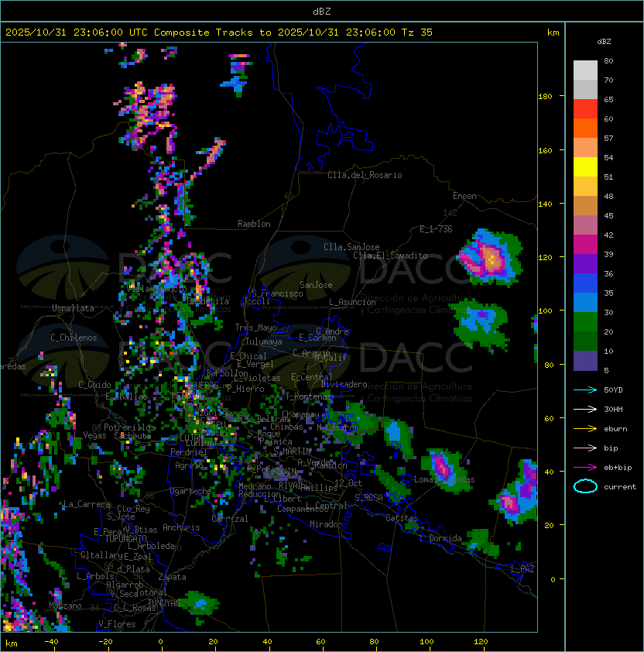Click the Anchoris map label
This screenshot has width=644, height=652.
click(181, 527)
